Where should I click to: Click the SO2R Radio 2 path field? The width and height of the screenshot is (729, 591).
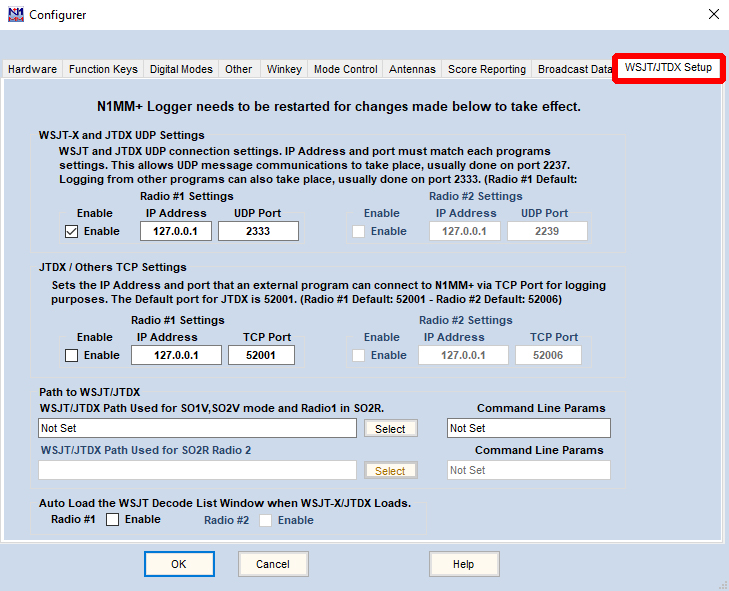(197, 470)
